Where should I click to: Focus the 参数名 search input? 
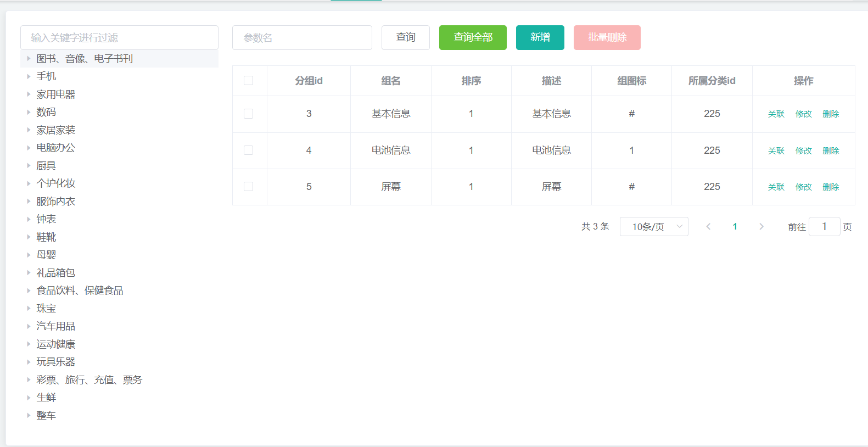pyautogui.click(x=302, y=37)
